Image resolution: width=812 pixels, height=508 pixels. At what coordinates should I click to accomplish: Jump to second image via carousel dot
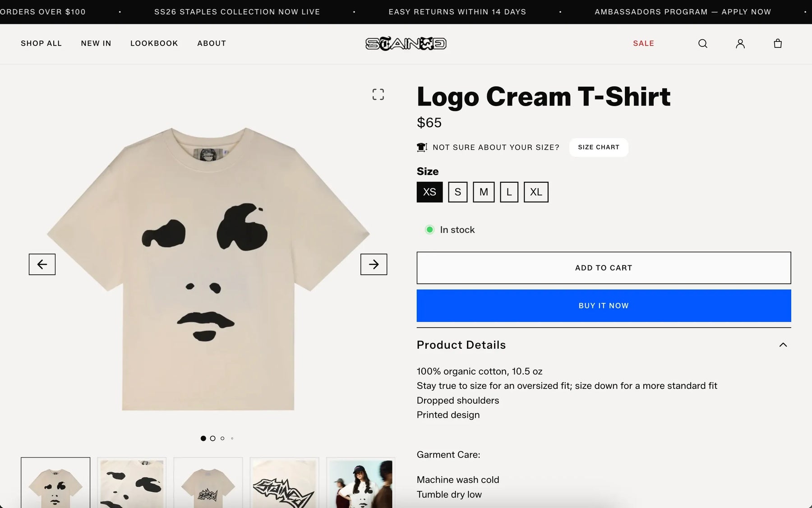pos(212,439)
